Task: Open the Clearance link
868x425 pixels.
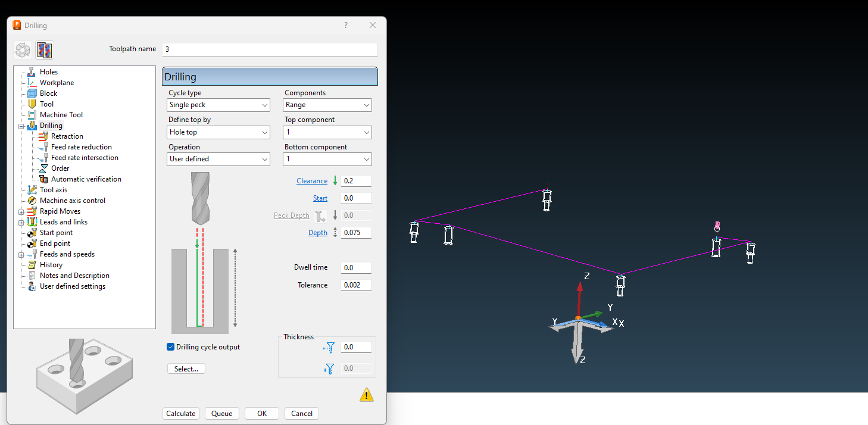Action: [311, 180]
